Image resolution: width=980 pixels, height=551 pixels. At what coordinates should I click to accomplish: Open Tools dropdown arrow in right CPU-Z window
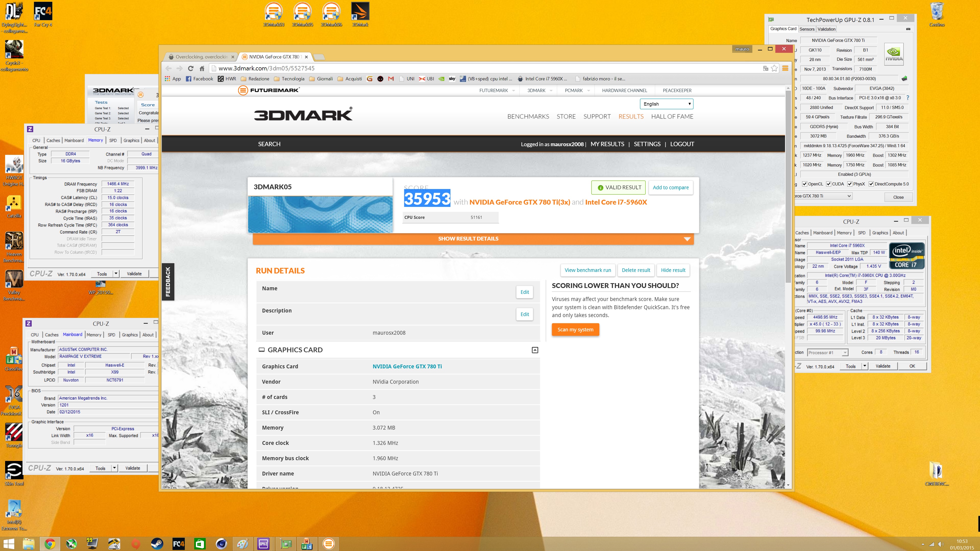(x=864, y=366)
